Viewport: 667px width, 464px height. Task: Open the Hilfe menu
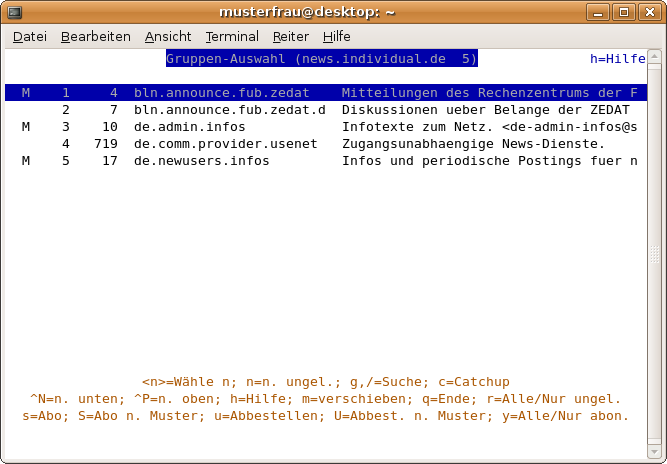(x=336, y=36)
